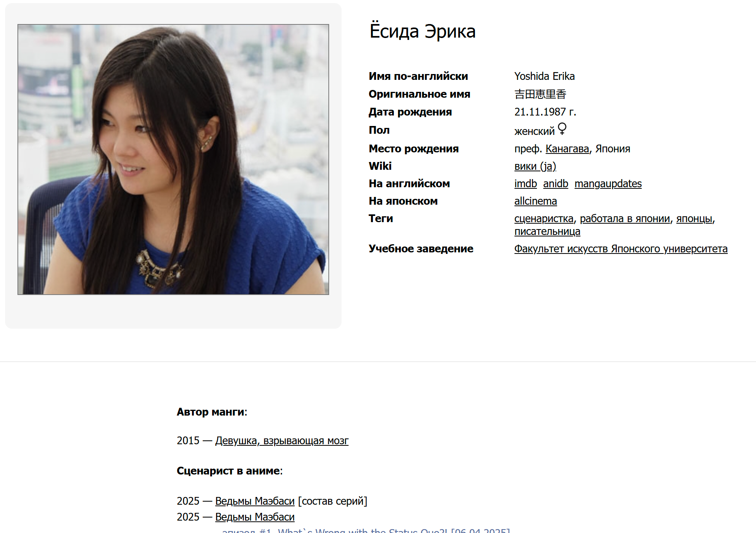This screenshot has height=533, width=756.
Task: Open Факультет искусств Японского университета link
Action: click(x=621, y=249)
